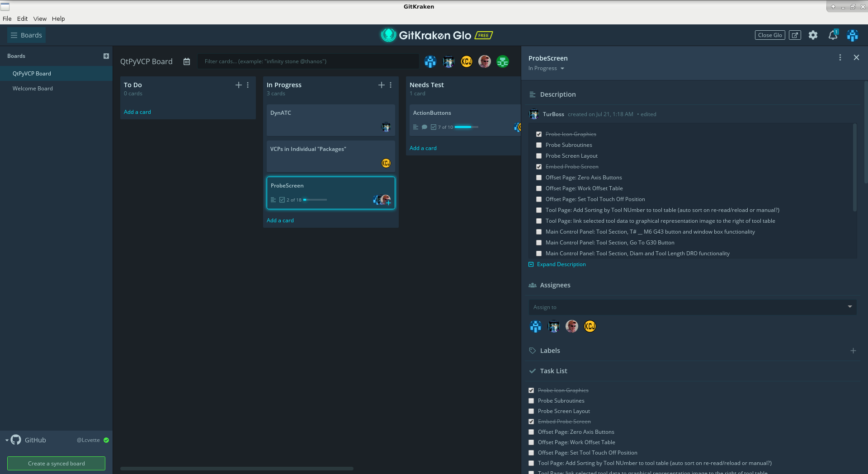Screen dimensions: 868x474
Task: Click Expand Description
Action: [557, 264]
